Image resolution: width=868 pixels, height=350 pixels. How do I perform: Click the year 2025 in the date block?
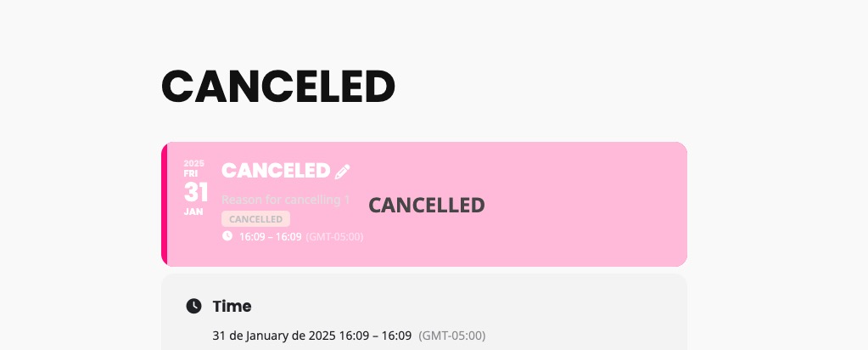tap(193, 164)
